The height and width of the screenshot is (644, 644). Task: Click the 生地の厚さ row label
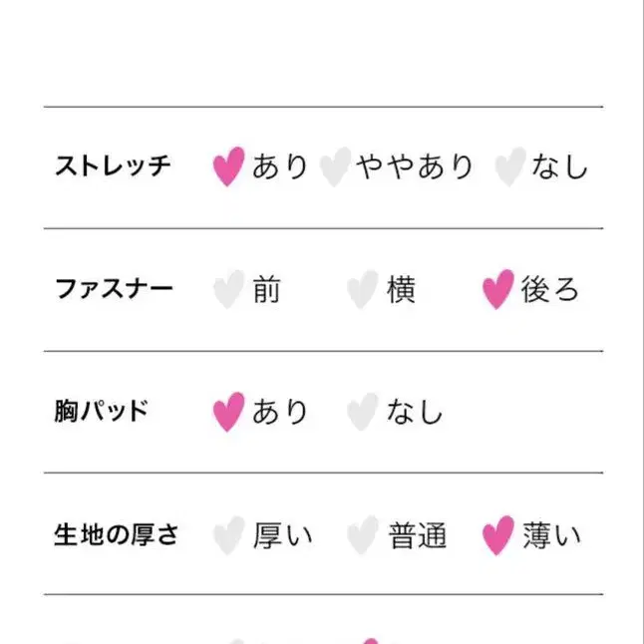117,535
